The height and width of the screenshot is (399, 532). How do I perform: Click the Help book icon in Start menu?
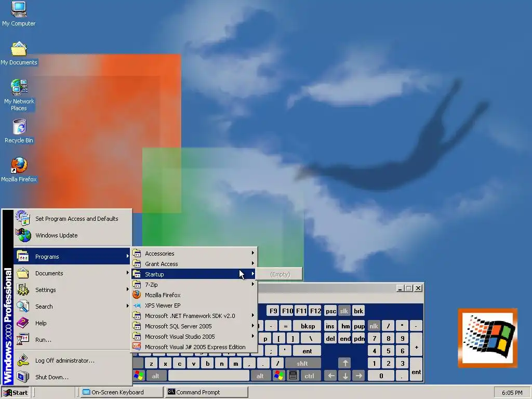point(23,323)
